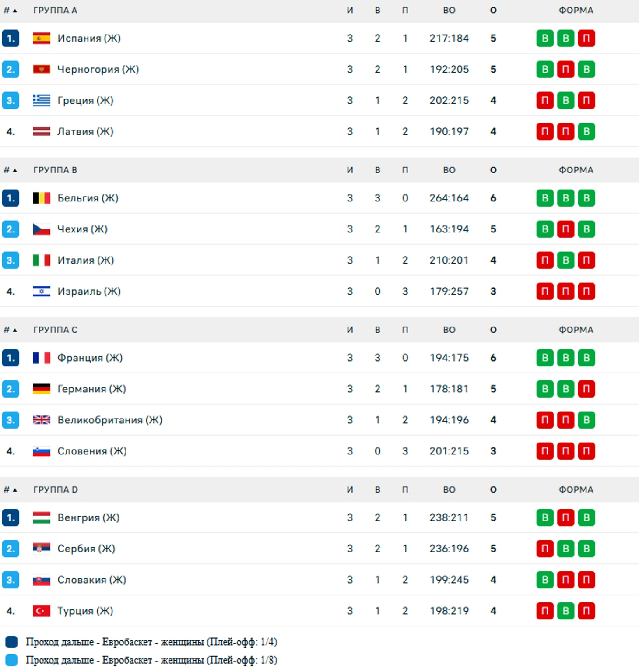Open the Германия (Ж) team link

(x=91, y=389)
